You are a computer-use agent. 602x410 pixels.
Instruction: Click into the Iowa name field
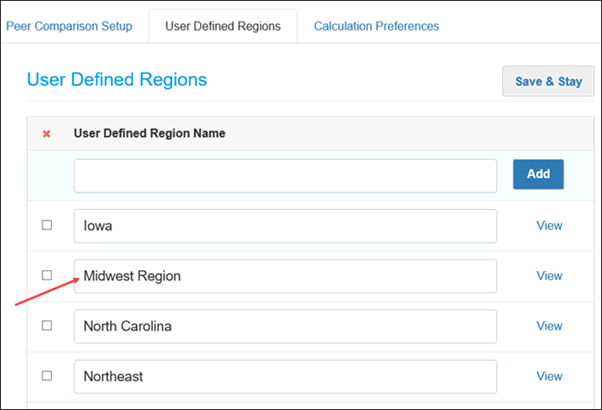pyautogui.click(x=285, y=226)
